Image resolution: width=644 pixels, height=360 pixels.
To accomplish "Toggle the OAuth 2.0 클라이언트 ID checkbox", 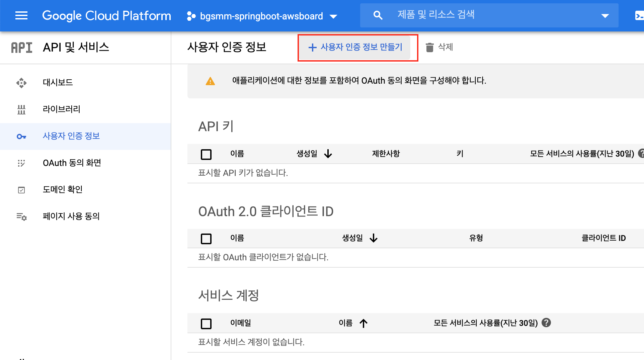I will point(206,239).
